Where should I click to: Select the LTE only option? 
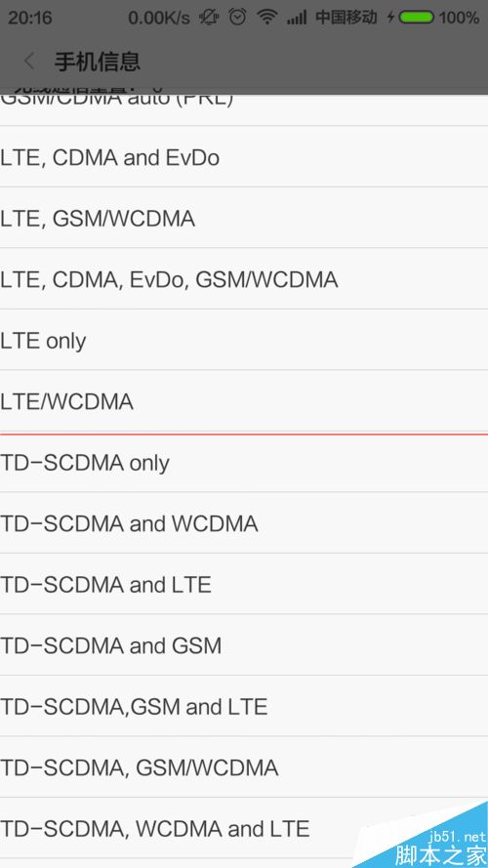[244, 340]
